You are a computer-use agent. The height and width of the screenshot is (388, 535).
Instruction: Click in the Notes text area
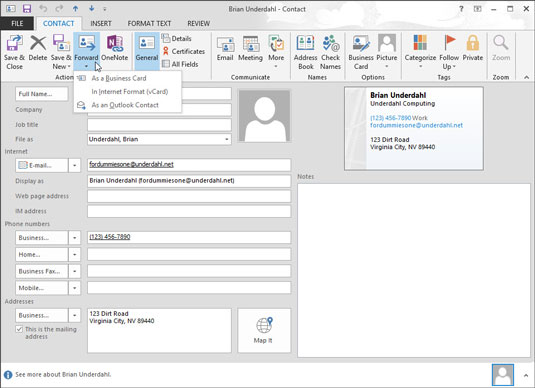(x=414, y=270)
